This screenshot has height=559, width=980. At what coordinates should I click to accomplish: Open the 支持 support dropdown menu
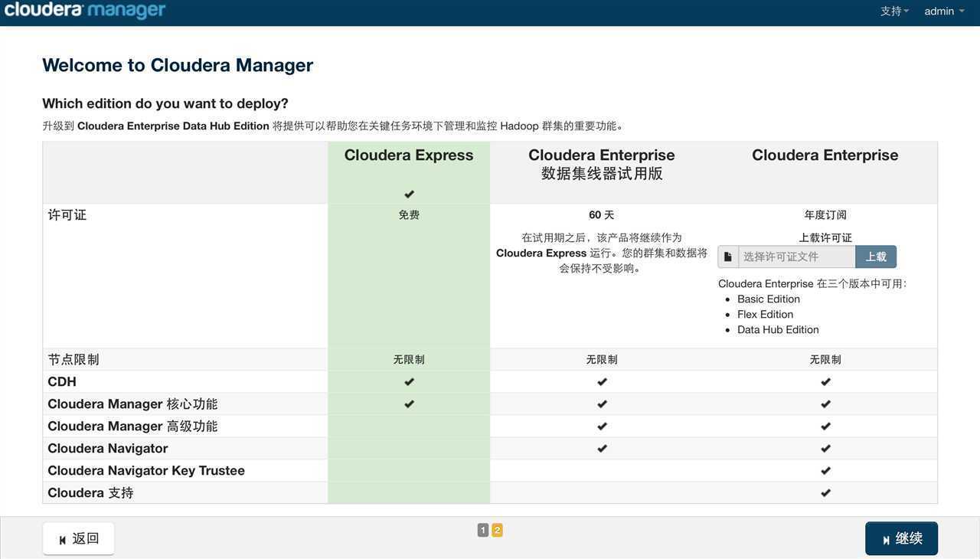click(894, 11)
